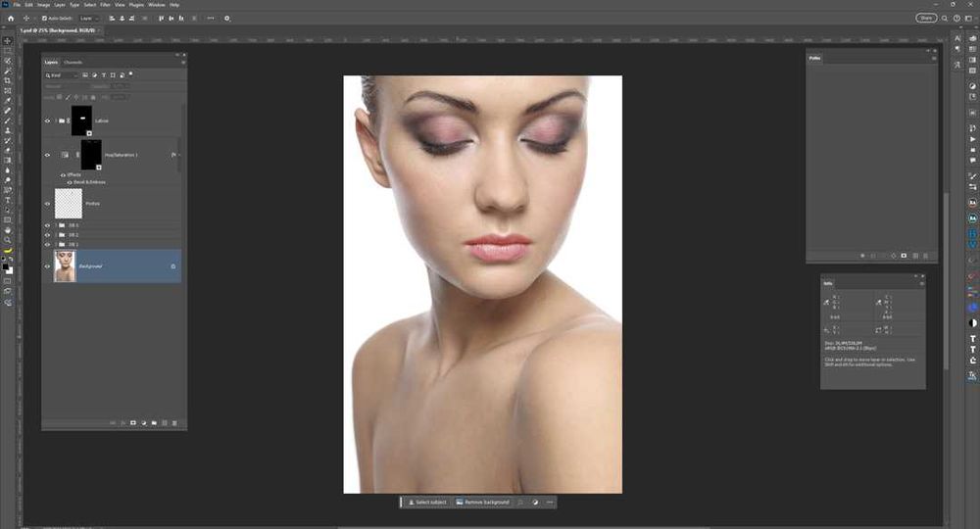Open the Filter menu
Viewport: 980px width, 529px height.
click(106, 4)
